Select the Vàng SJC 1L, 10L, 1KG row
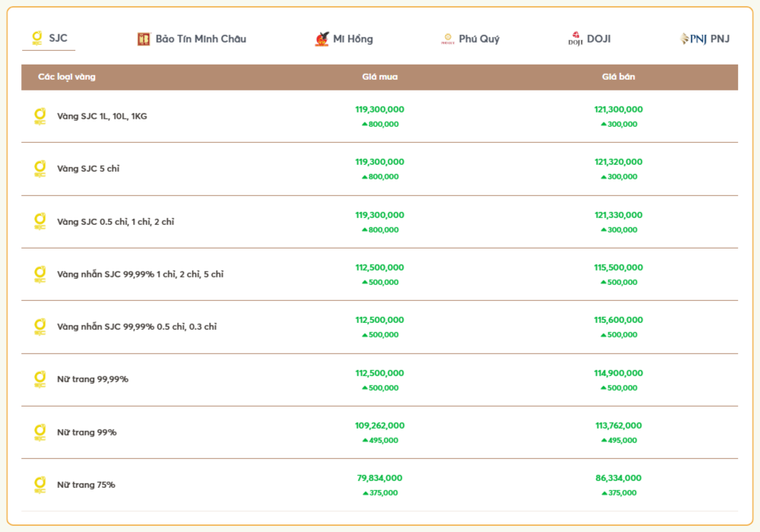The width and height of the screenshot is (760, 532). [x=102, y=116]
